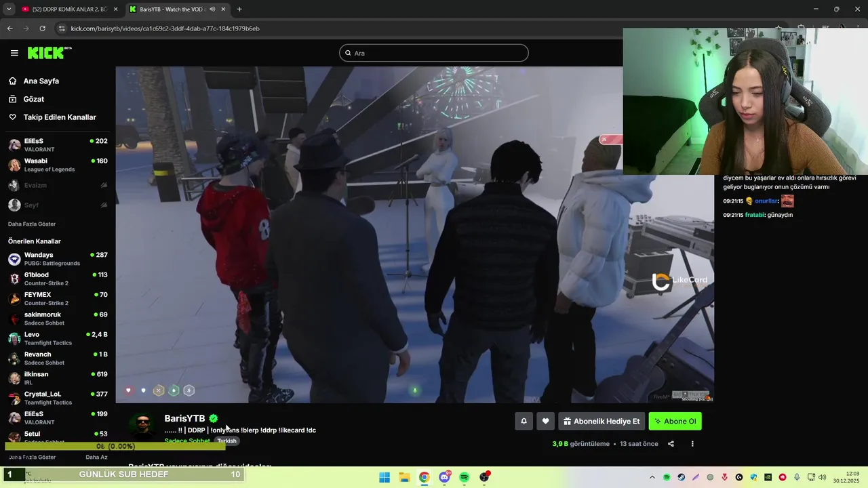This screenshot has width=868, height=488.
Task: Open Wasabi League of Legends channel
Action: [58, 165]
